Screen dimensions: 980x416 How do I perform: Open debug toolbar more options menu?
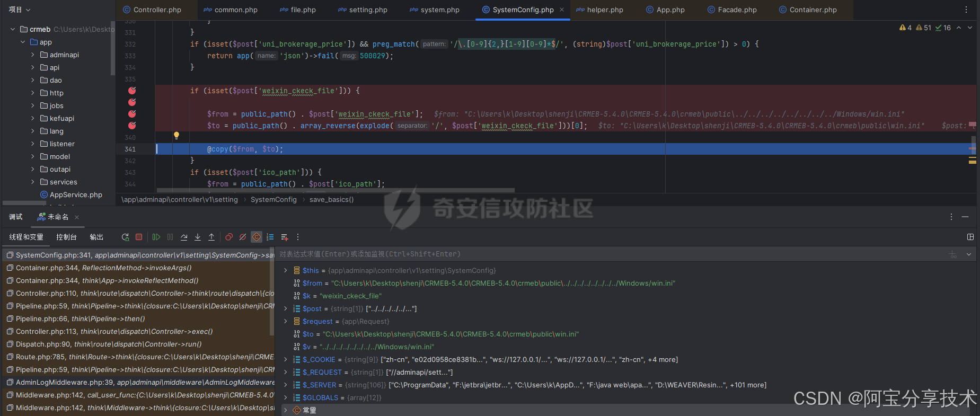pos(298,237)
